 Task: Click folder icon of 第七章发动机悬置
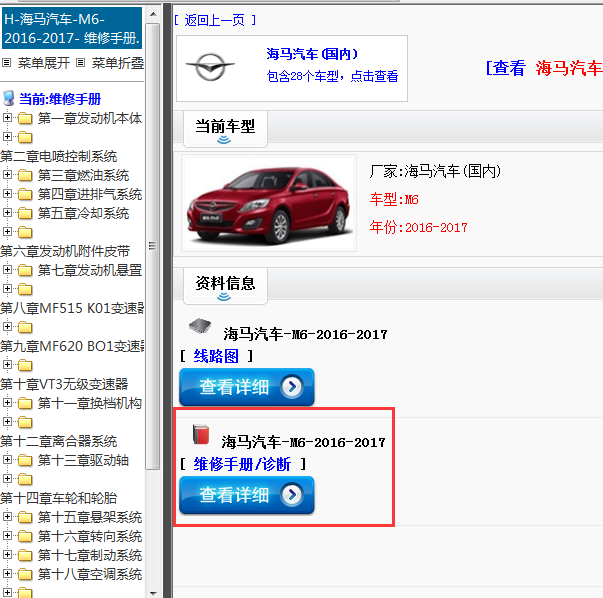(x=25, y=270)
